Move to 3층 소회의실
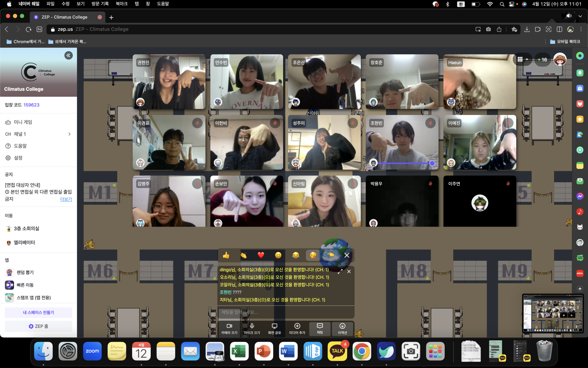Image resolution: width=588 pixels, height=368 pixels. point(38,228)
